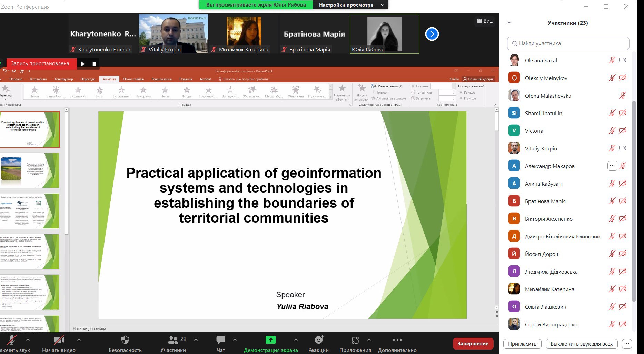Open the Chat bubble icon
The width and height of the screenshot is (644, 354).
pos(221,340)
